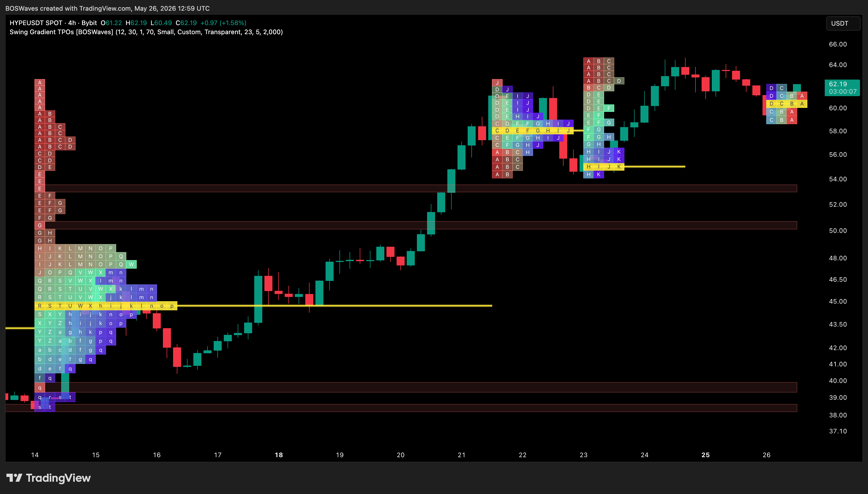The image size is (868, 494).
Task: Click the low value L60.49
Action: (161, 23)
